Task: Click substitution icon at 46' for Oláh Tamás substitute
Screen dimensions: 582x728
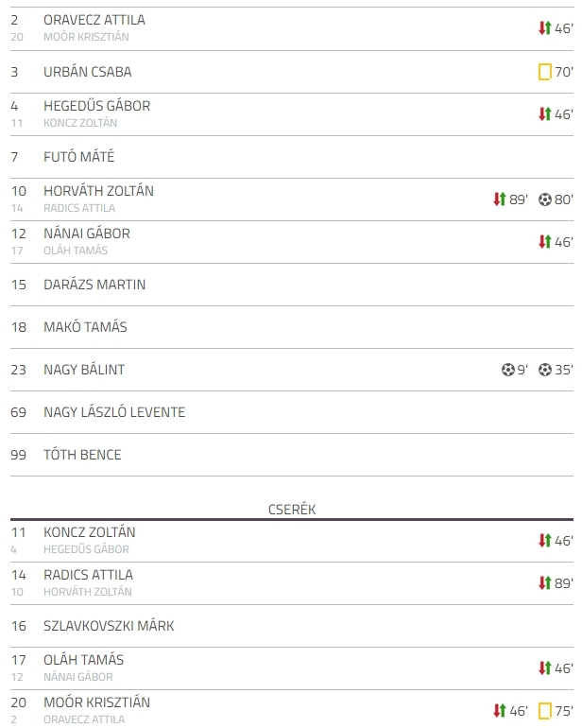Action: click(545, 668)
